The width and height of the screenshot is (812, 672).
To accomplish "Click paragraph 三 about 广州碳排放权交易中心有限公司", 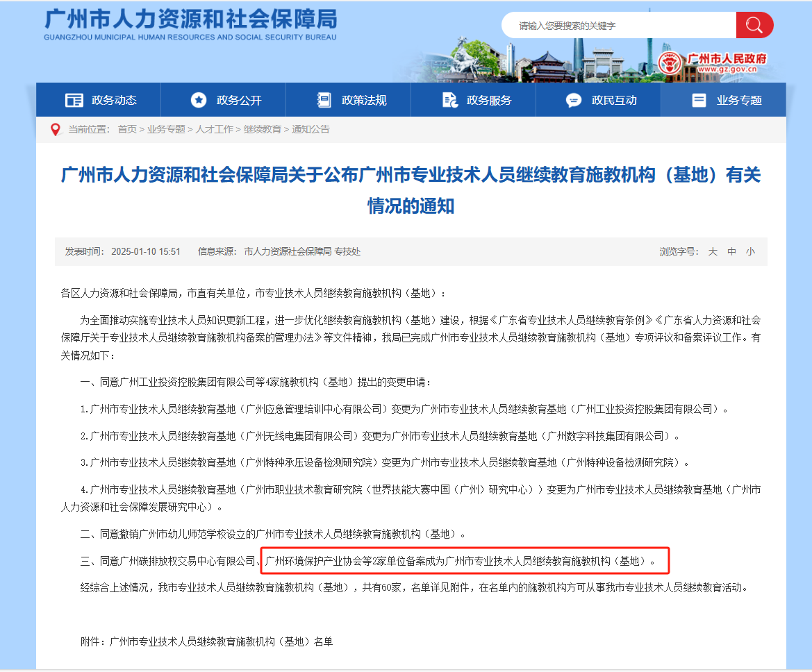I will (x=367, y=561).
